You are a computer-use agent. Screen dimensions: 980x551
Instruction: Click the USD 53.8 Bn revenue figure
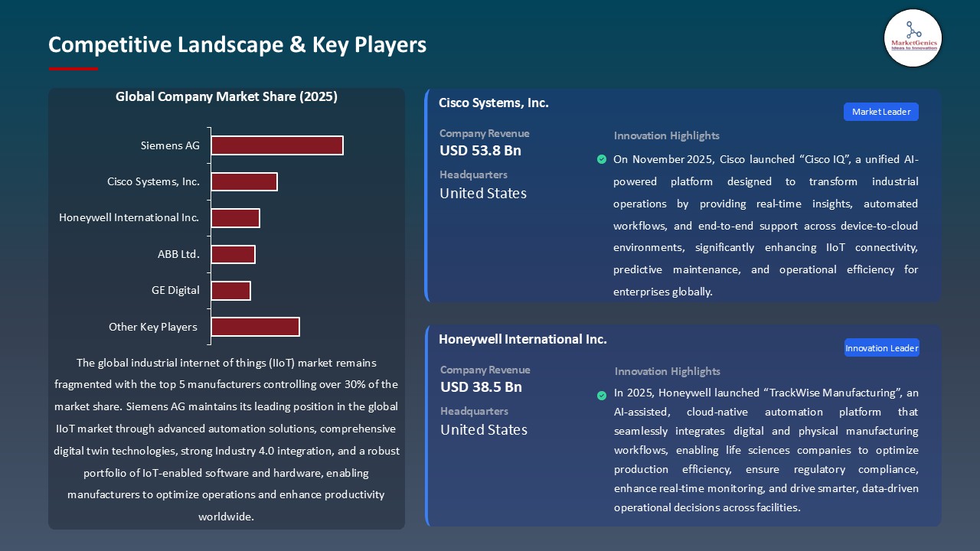[x=480, y=151]
